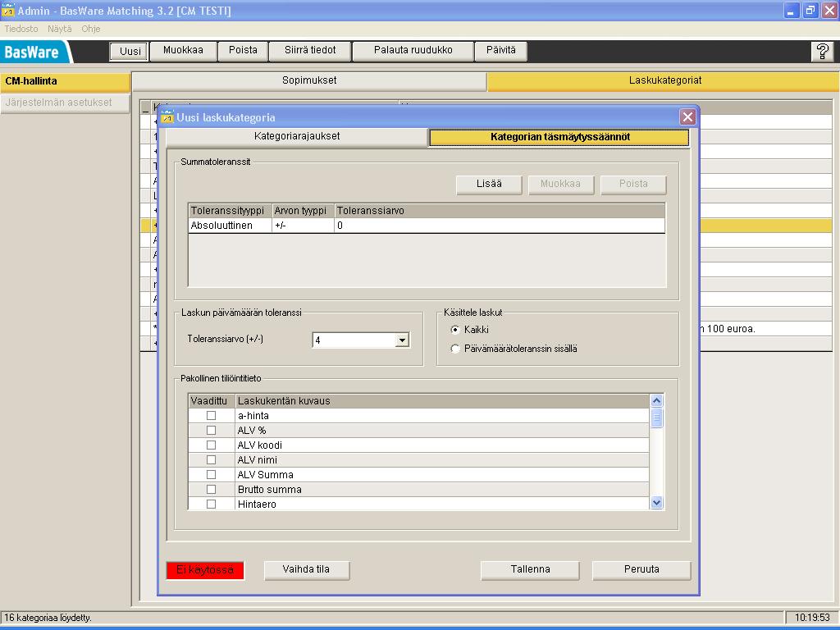
Task: Click the Hintaero field label
Action: [257, 504]
